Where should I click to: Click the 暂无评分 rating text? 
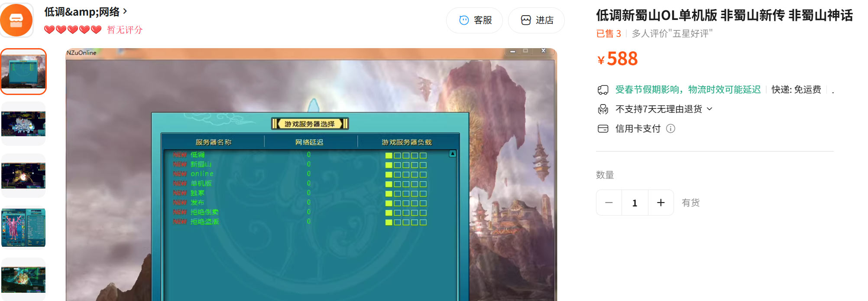coord(125,30)
